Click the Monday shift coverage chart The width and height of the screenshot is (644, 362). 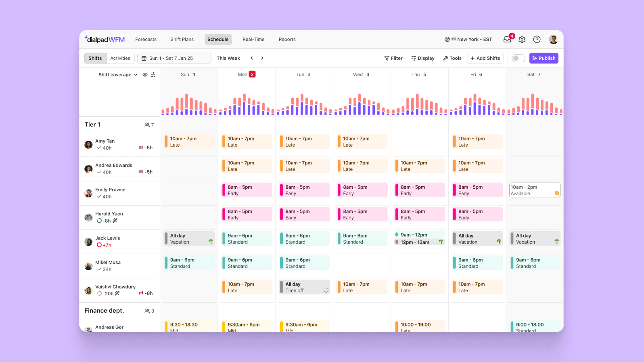coord(247,104)
